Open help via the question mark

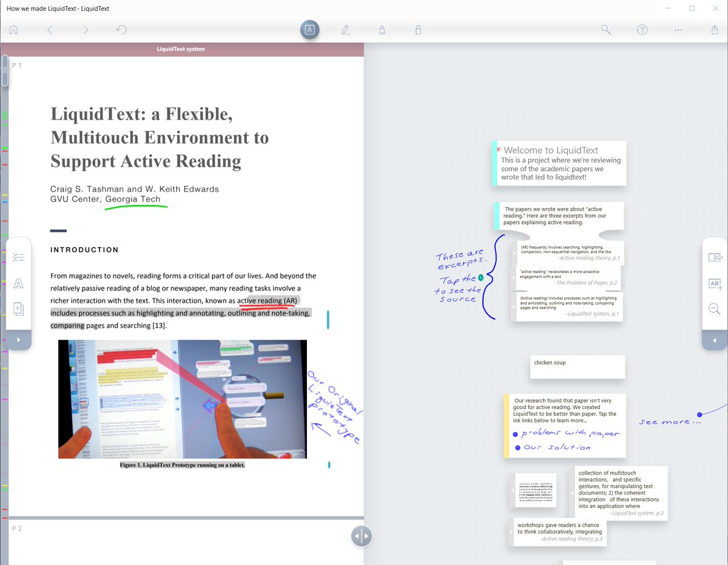click(642, 30)
